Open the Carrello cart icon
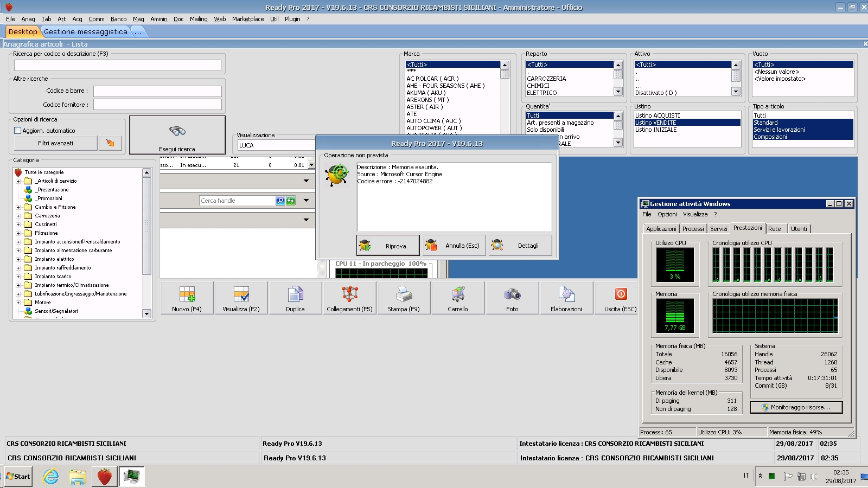This screenshot has width=868, height=488. click(458, 297)
